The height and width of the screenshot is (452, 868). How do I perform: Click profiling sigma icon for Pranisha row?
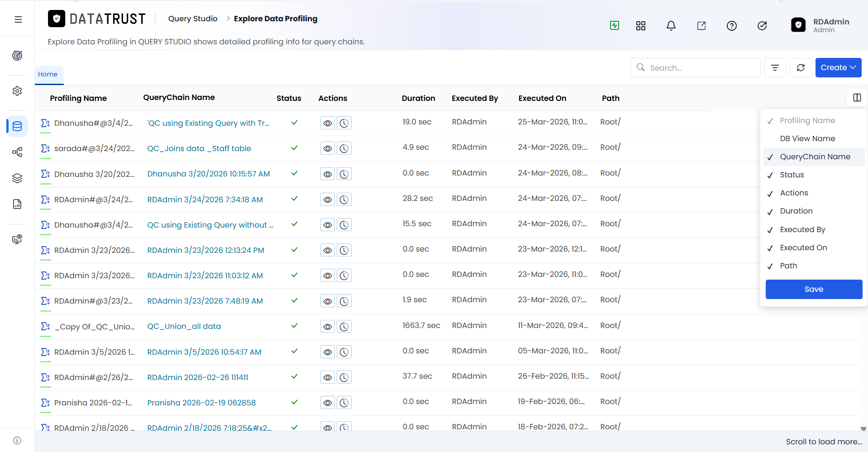(45, 403)
